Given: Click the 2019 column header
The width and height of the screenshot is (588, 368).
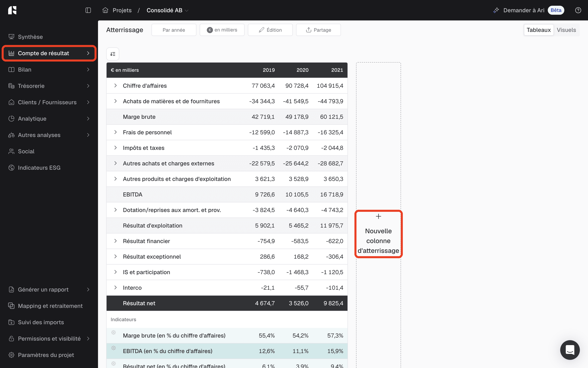Looking at the screenshot, I should (x=269, y=70).
